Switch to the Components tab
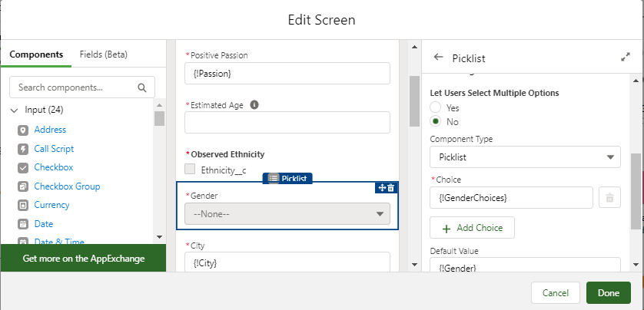 36,54
